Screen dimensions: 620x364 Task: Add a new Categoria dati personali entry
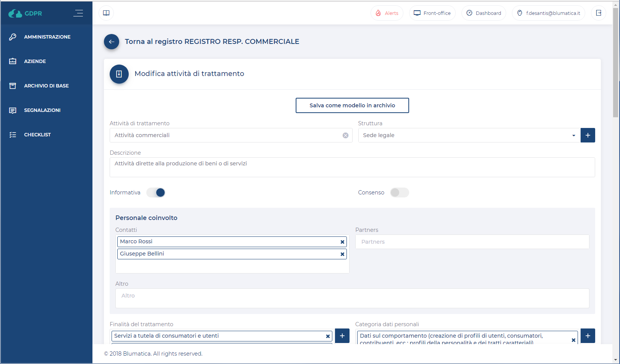588,336
